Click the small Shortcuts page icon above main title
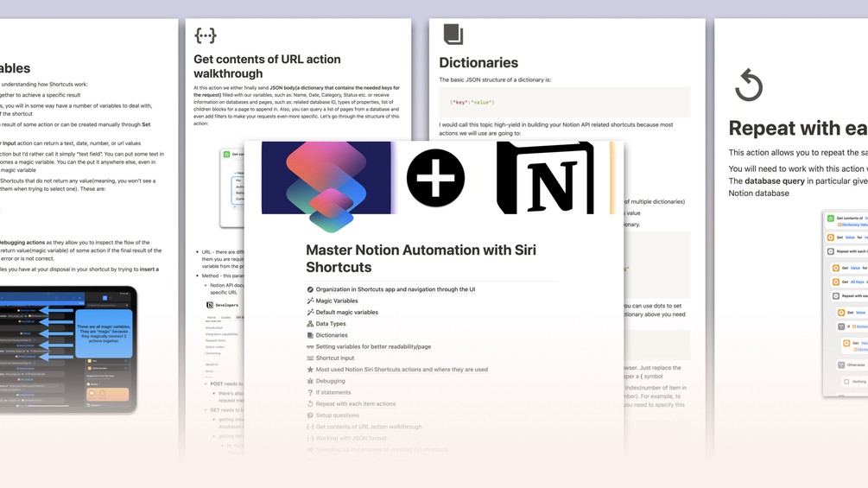The height and width of the screenshot is (488, 868). tap(331, 210)
